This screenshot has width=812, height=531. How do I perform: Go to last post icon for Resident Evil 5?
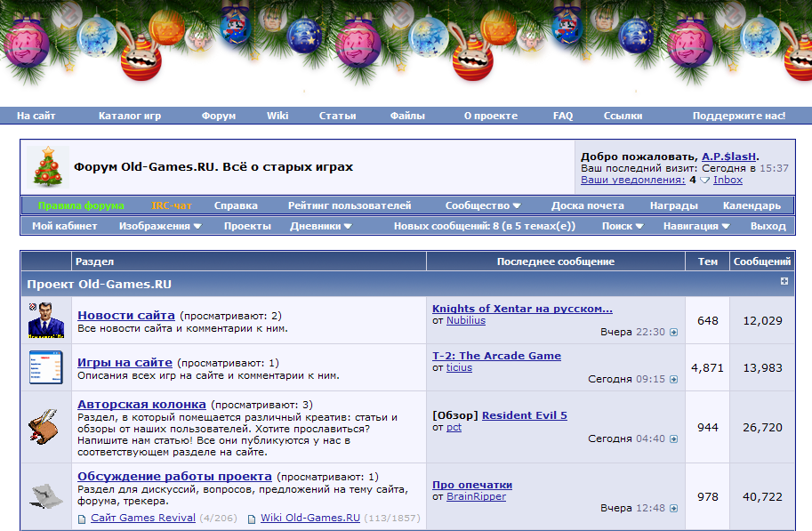coord(673,438)
